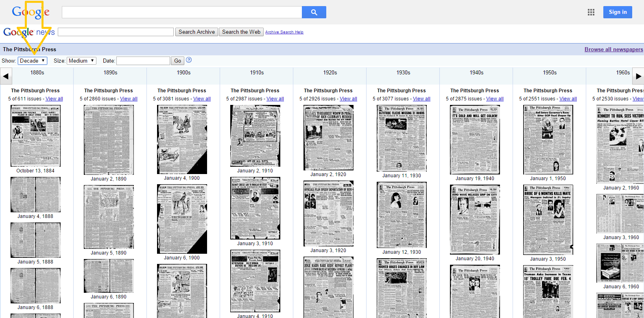This screenshot has width=644, height=318.
Task: Select the 1930s decade column header
Action: click(403, 72)
